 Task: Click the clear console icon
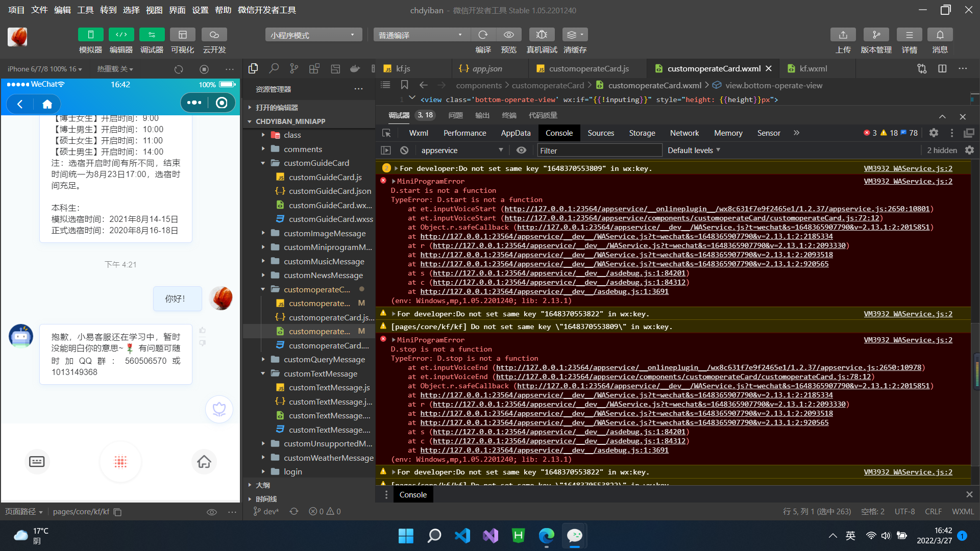404,151
